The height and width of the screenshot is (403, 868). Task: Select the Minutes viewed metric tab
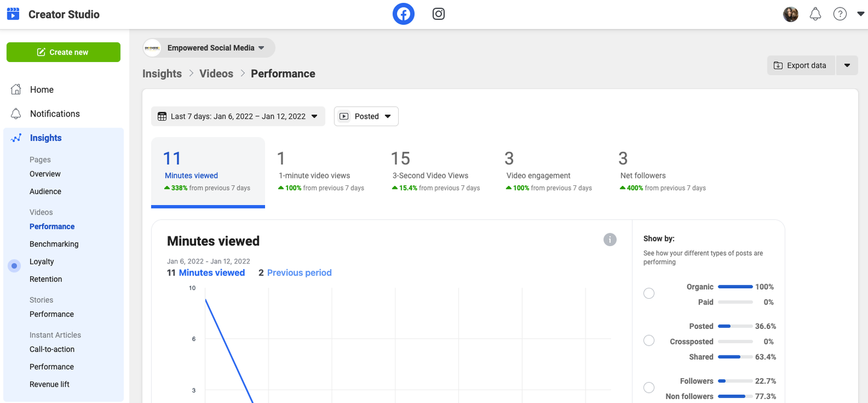click(208, 172)
